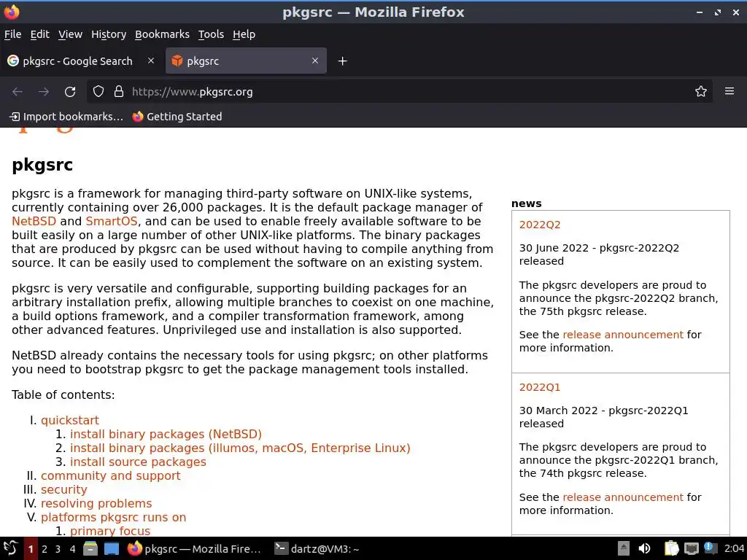Select the pkgsrc tab
Screen dimensions: 747x560
tap(246, 61)
